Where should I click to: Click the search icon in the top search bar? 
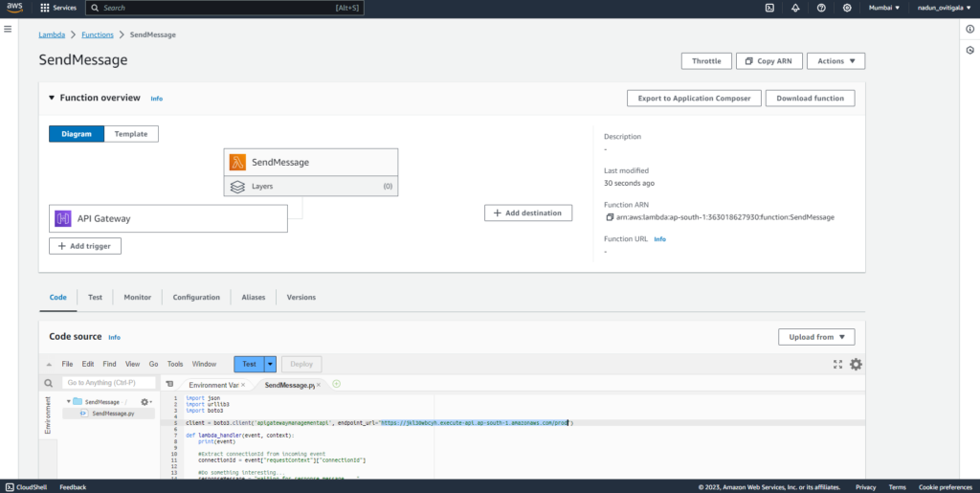click(x=95, y=8)
